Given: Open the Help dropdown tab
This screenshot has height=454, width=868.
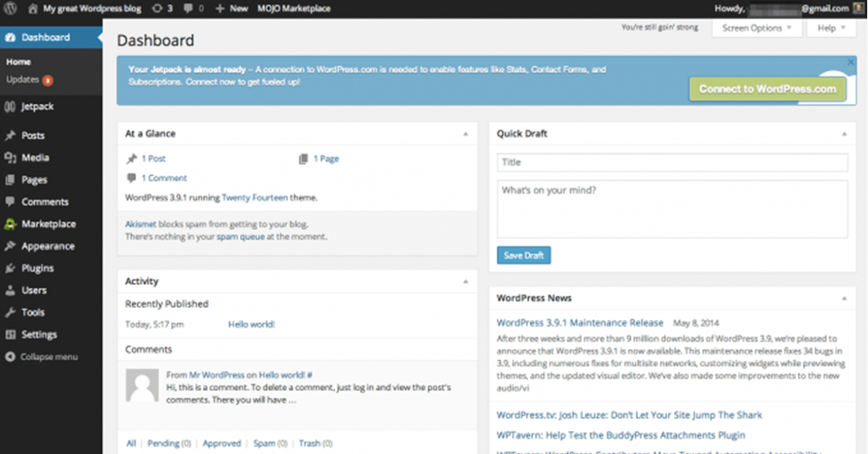Looking at the screenshot, I should pos(832,28).
